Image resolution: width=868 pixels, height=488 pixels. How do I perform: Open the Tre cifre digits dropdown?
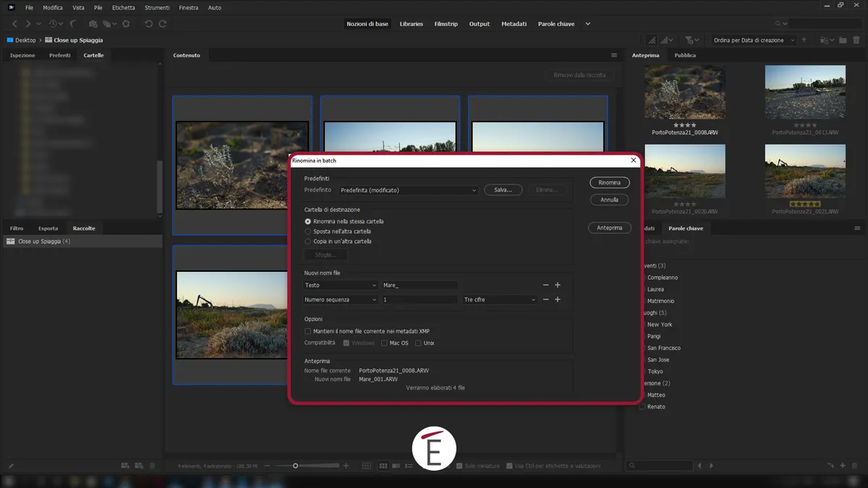[500, 299]
